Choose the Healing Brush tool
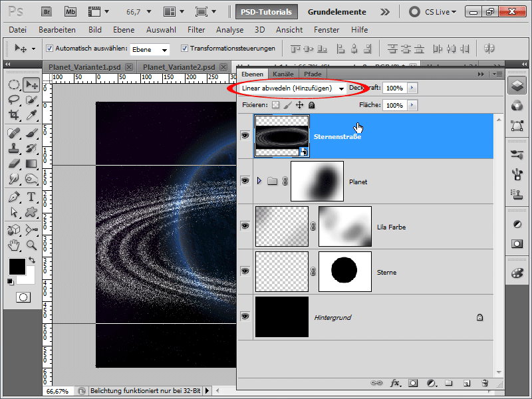Viewport: 532px width, 399px height. click(13, 132)
